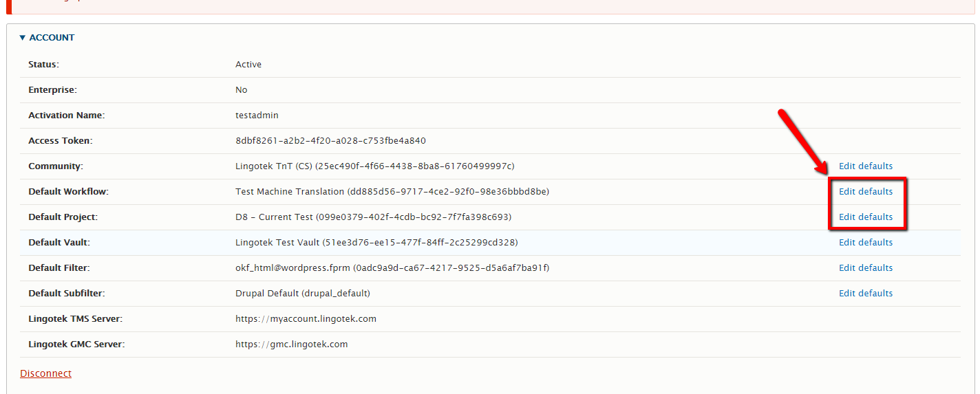Select D8 – Current Test project value
This screenshot has width=980, height=394.
[373, 217]
